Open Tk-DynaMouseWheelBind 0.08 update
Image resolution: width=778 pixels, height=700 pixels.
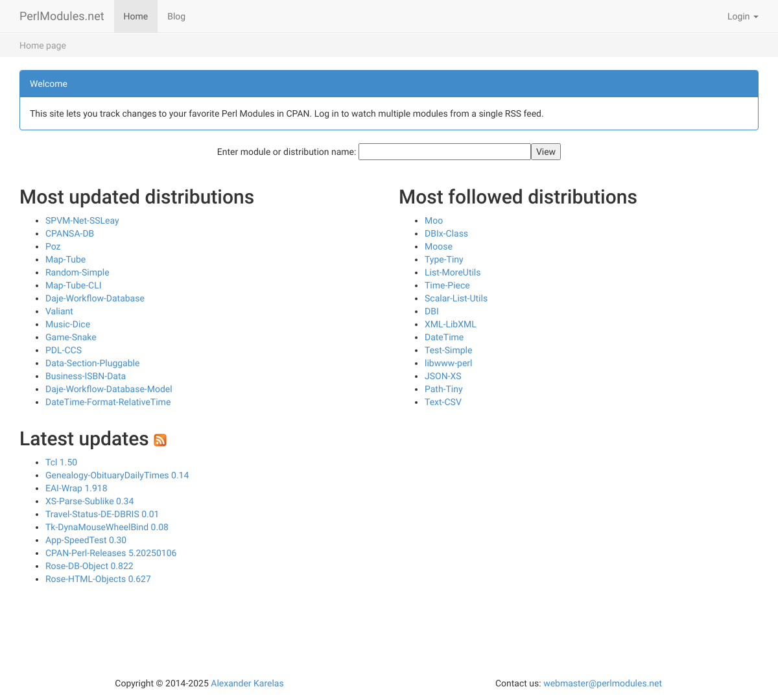[x=107, y=527]
